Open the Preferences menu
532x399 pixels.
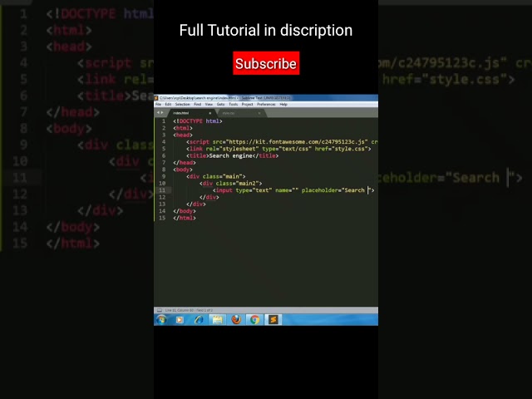pos(266,104)
